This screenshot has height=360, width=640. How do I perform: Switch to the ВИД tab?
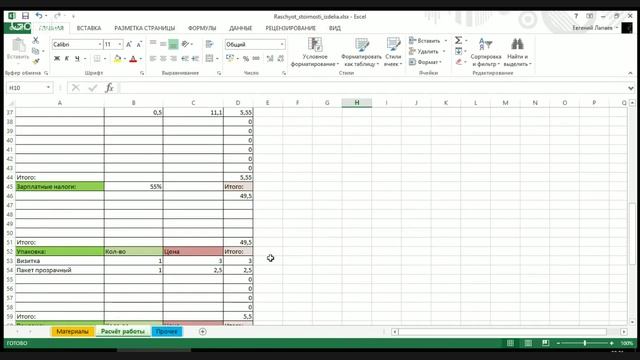pyautogui.click(x=335, y=28)
